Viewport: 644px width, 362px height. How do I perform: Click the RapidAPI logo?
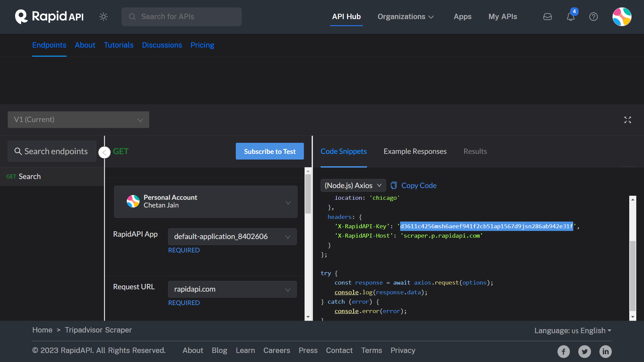point(49,16)
